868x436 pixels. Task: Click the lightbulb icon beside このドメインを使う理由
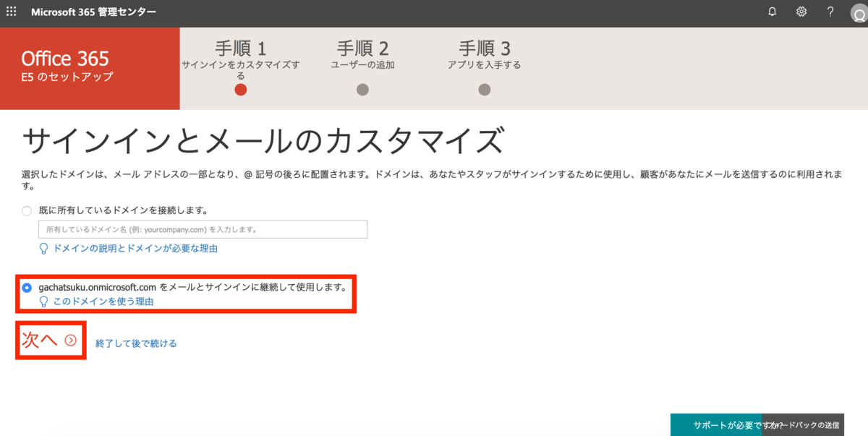click(44, 302)
